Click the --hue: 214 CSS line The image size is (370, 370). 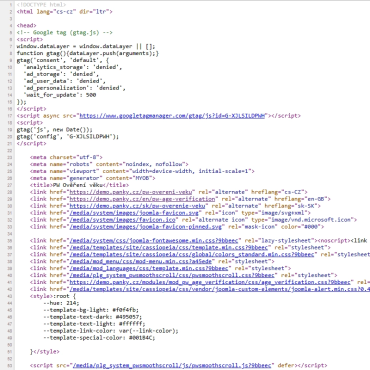(x=61, y=303)
